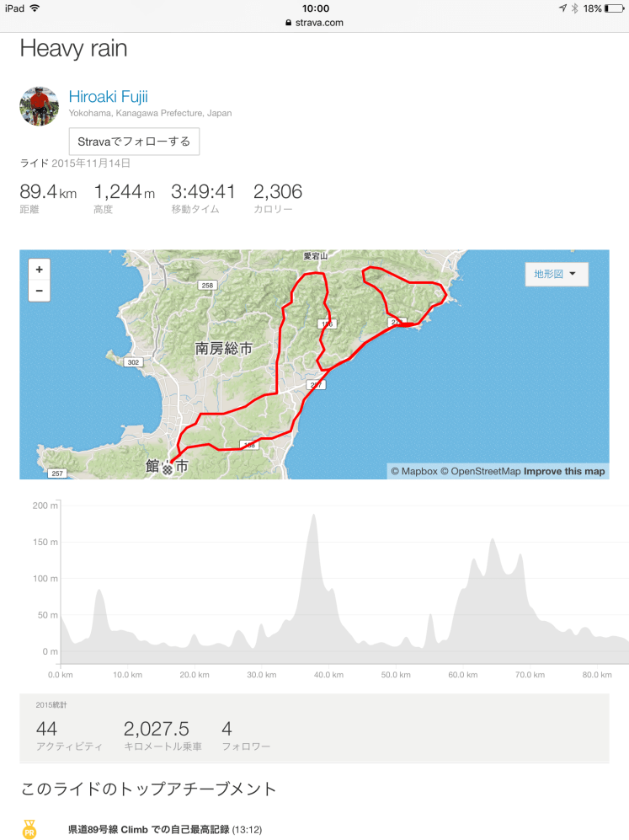629x840 pixels.
Task: Click the Improve this map link
Action: coord(564,471)
